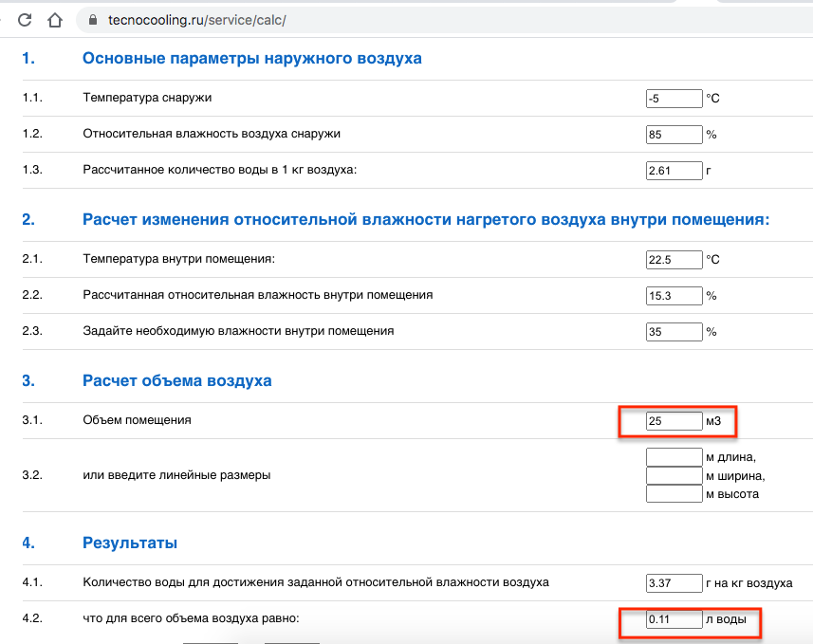This screenshot has width=813, height=644.
Task: Focus the room width input field
Action: (x=674, y=475)
